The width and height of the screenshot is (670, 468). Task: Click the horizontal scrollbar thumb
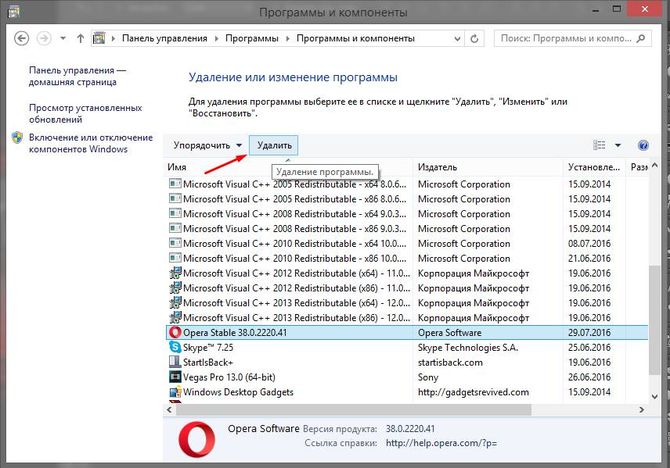tap(354, 409)
